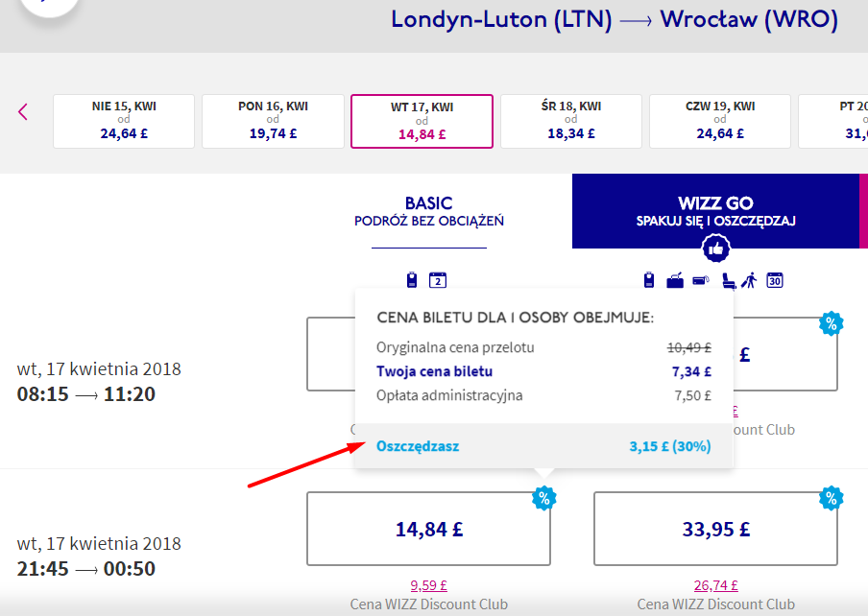Click checked baggage suitcase icon under WIZZ GO
This screenshot has width=868, height=616.
coord(677,280)
